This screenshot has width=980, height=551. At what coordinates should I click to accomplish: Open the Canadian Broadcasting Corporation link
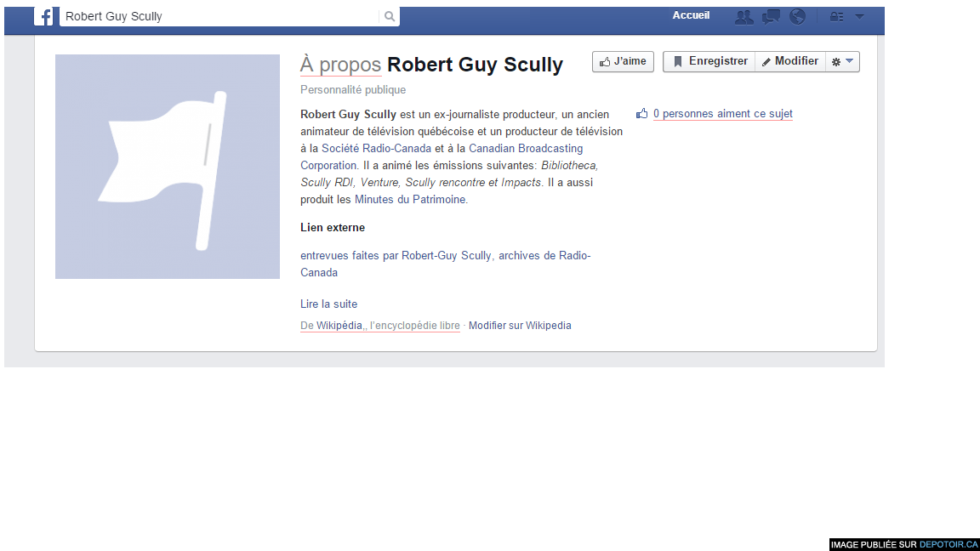(442, 156)
